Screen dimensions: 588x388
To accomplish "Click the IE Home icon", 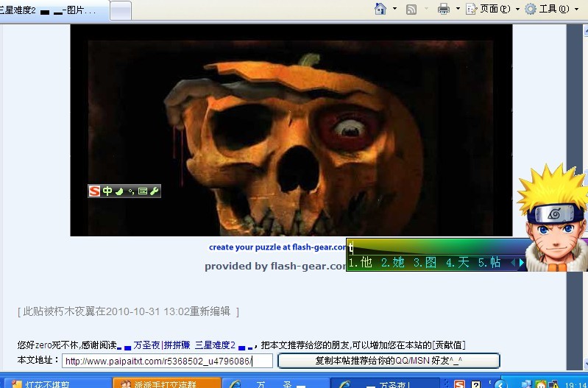I will click(x=380, y=9).
